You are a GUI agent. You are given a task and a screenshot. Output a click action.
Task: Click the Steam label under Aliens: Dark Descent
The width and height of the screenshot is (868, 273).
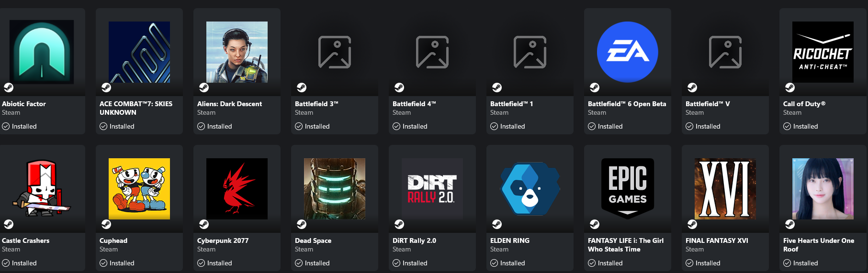pyautogui.click(x=206, y=112)
